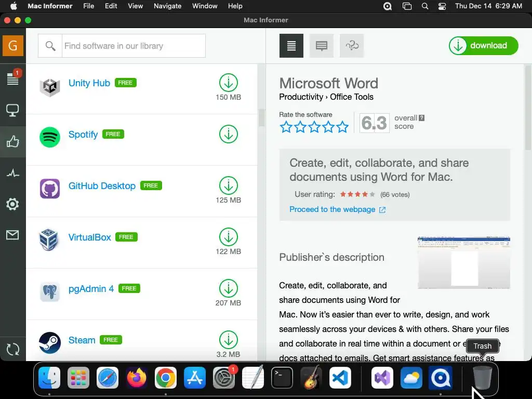Open the activity pulse sidebar icon
Viewport: 532px width, 399px height.
(13, 174)
